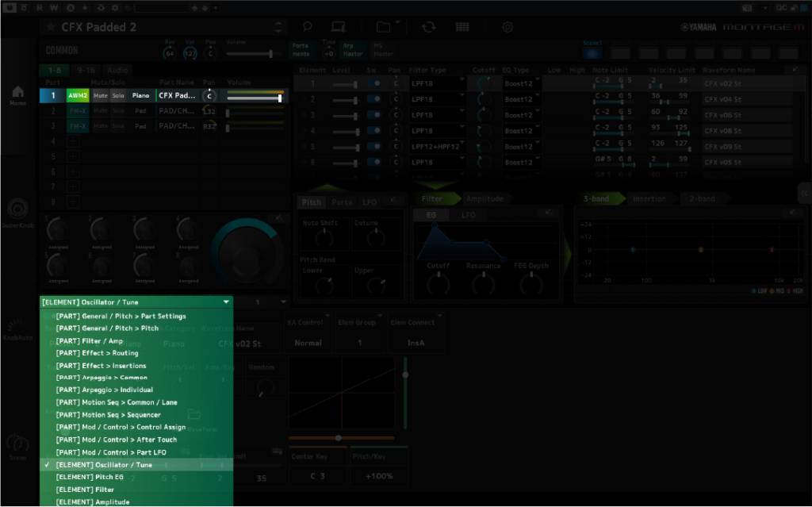Open the utility settings gear

pyautogui.click(x=507, y=26)
